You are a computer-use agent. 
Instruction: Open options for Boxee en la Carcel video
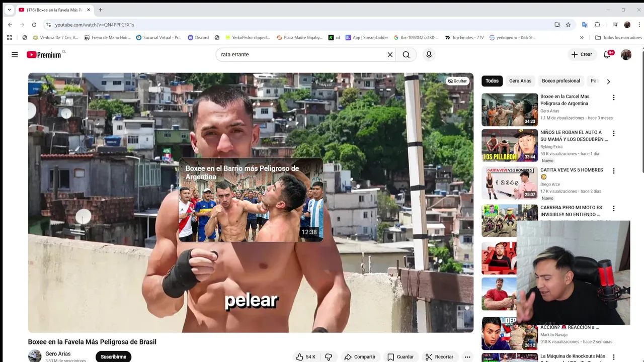coord(613,98)
